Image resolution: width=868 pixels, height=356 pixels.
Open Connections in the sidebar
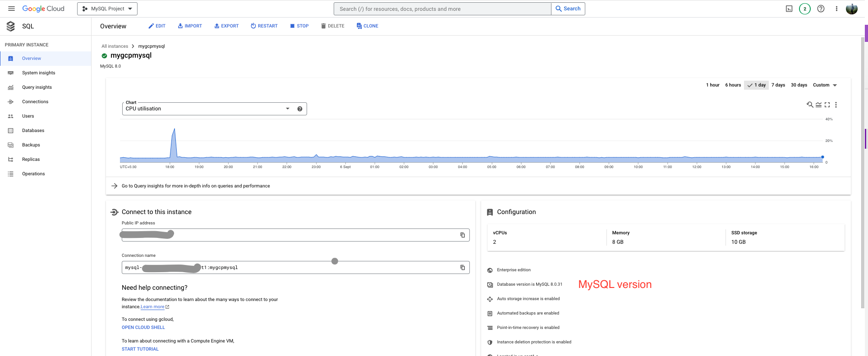pos(46,102)
